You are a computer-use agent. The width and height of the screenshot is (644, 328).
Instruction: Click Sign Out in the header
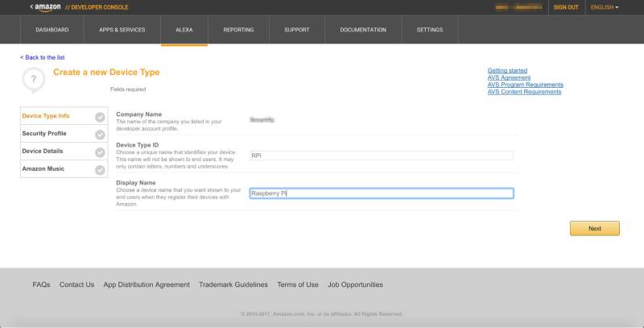(566, 7)
